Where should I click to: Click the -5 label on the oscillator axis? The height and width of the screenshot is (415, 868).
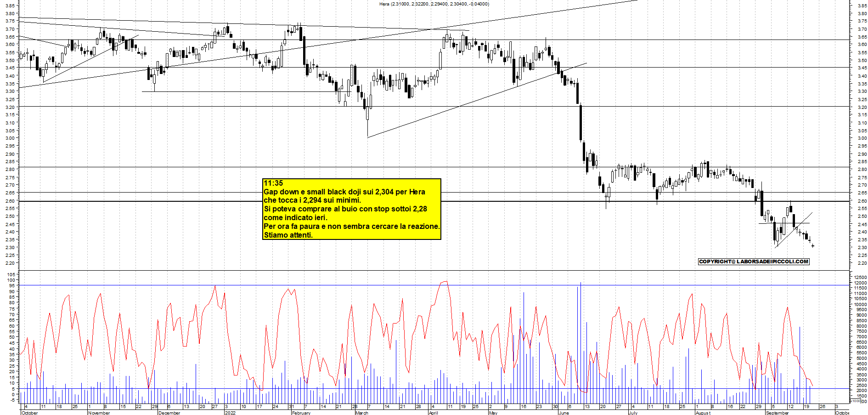tap(12, 400)
